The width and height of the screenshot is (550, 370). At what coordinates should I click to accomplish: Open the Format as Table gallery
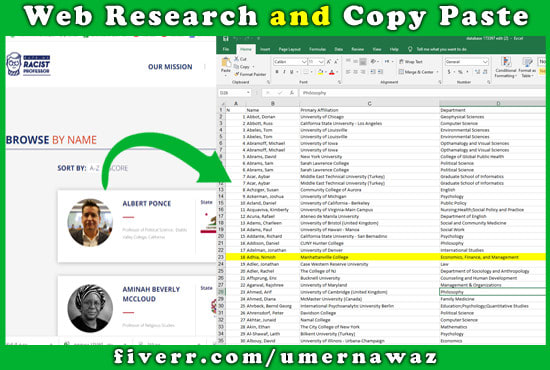527,68
